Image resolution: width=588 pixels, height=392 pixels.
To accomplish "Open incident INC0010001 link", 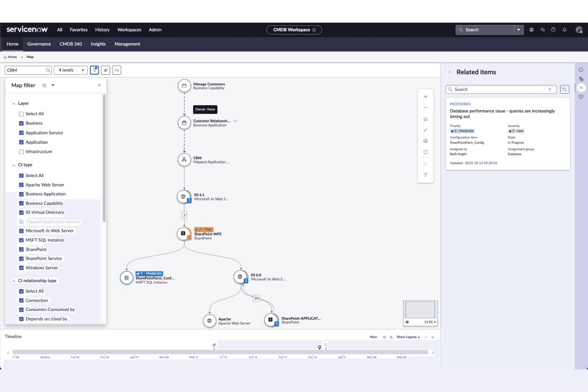I will 460,104.
